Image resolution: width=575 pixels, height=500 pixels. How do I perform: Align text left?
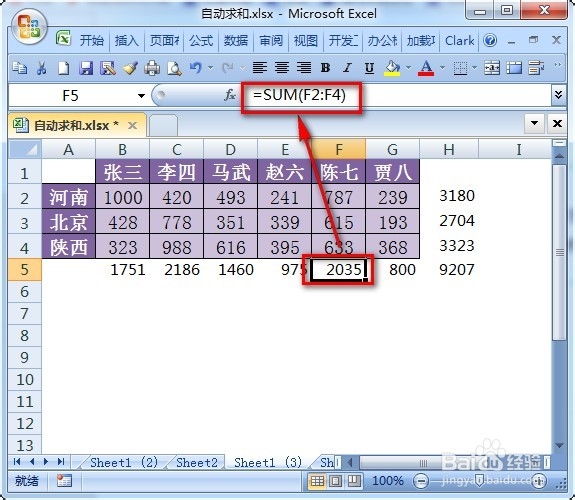tap(260, 68)
